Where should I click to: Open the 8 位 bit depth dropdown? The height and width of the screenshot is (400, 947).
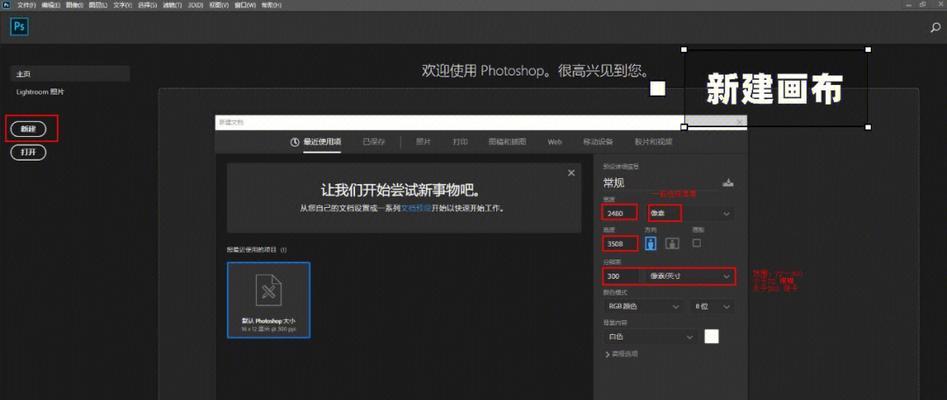(713, 306)
